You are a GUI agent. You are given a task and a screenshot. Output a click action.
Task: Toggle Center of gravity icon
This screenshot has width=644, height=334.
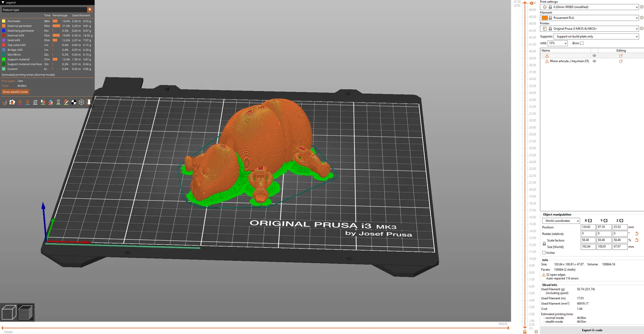(74, 102)
